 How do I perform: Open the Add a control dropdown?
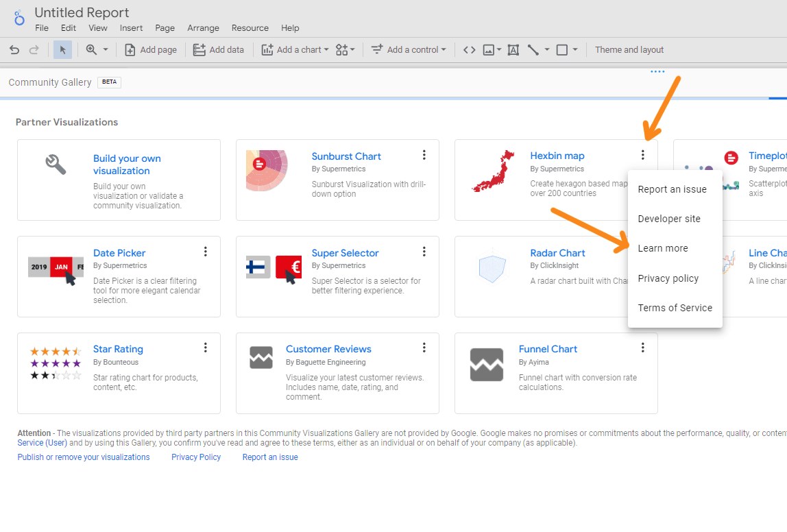(409, 49)
